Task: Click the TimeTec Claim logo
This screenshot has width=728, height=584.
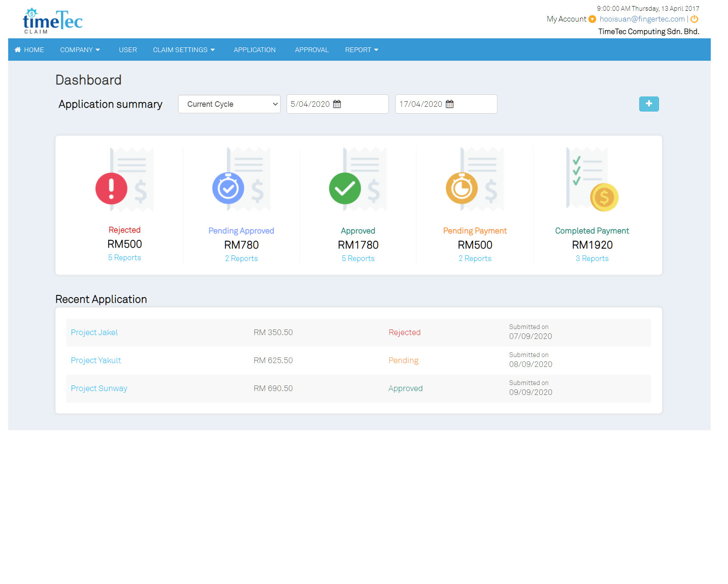Action: point(53,21)
